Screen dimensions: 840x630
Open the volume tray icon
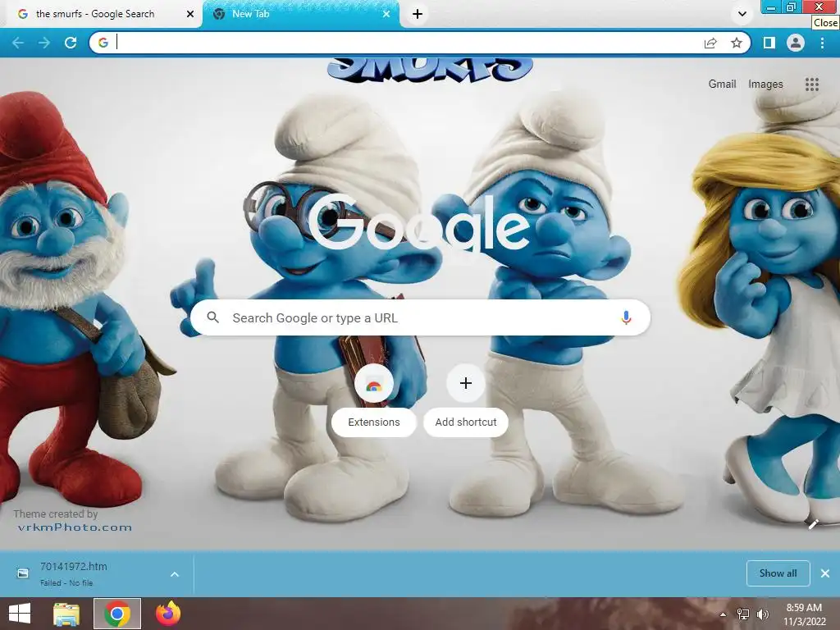coord(762,614)
